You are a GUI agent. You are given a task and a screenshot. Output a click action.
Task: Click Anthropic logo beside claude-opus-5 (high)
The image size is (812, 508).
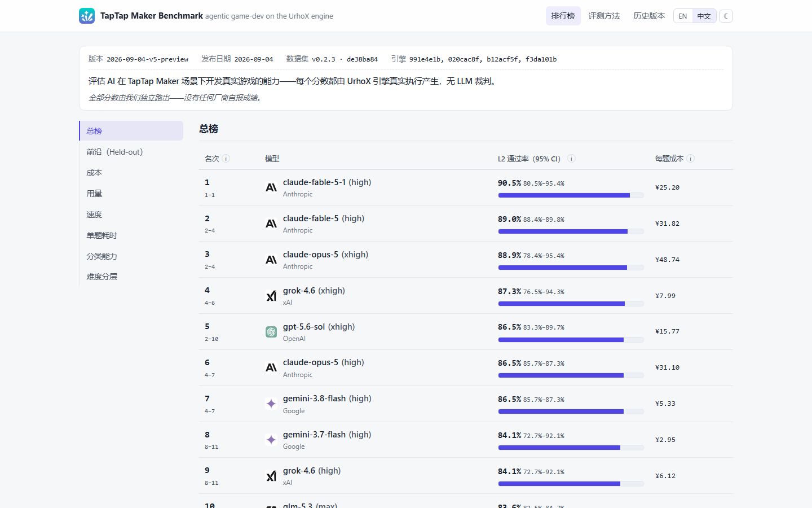(271, 367)
